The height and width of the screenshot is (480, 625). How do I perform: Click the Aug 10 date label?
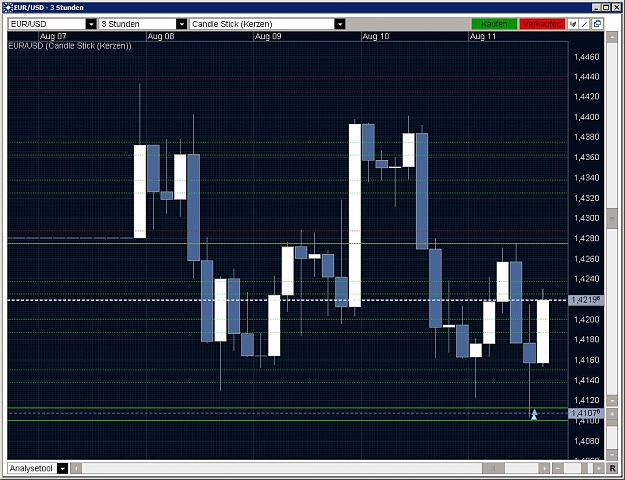(375, 36)
